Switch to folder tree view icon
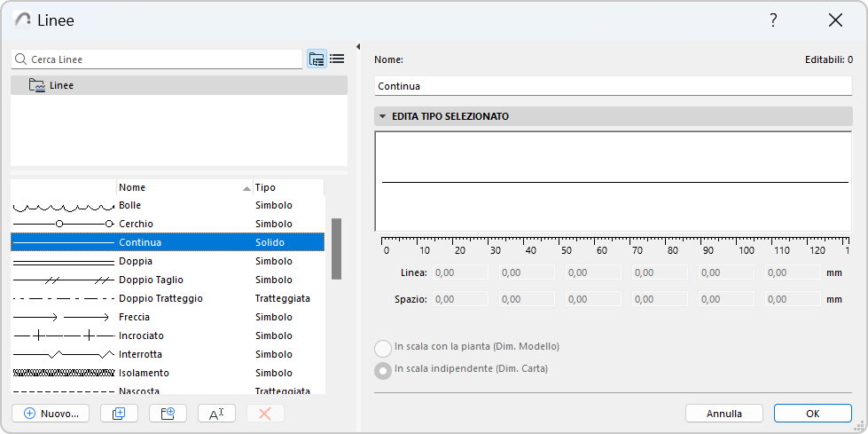The height and width of the screenshot is (434, 868). point(317,59)
